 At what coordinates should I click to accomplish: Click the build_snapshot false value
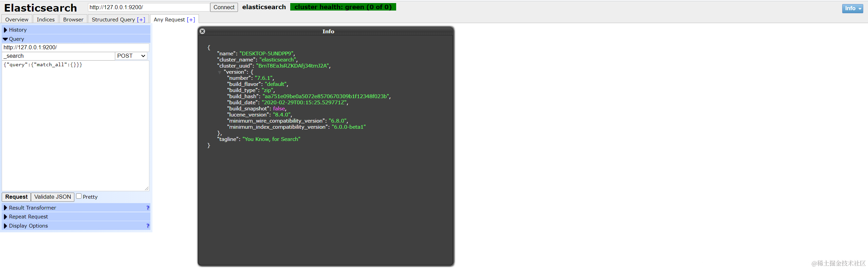(x=279, y=109)
